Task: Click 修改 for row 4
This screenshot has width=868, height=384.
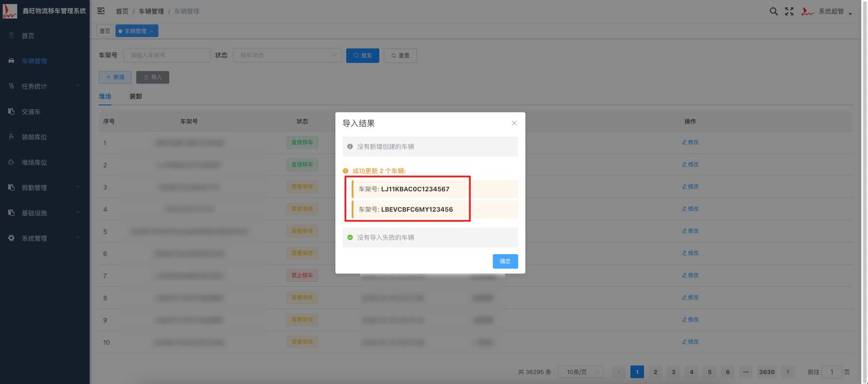Action: (690, 209)
